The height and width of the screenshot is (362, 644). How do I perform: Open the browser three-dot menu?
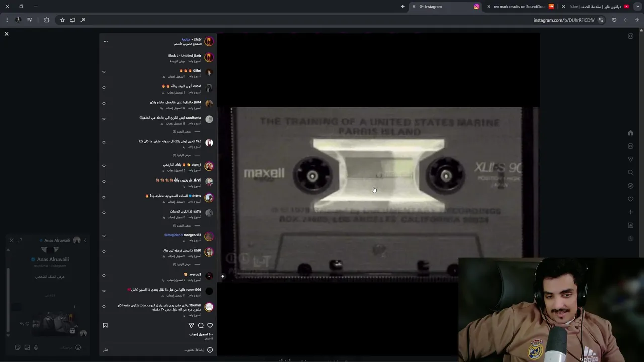(x=7, y=20)
